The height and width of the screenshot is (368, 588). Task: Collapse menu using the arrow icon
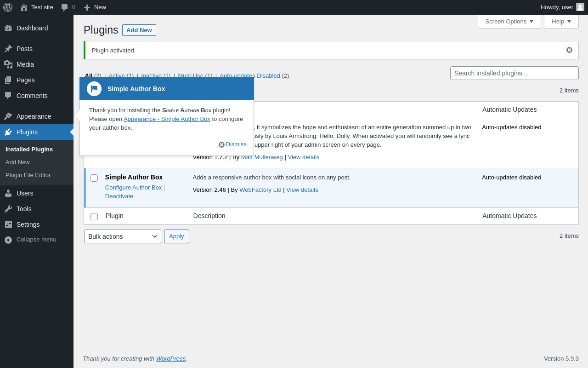8,240
